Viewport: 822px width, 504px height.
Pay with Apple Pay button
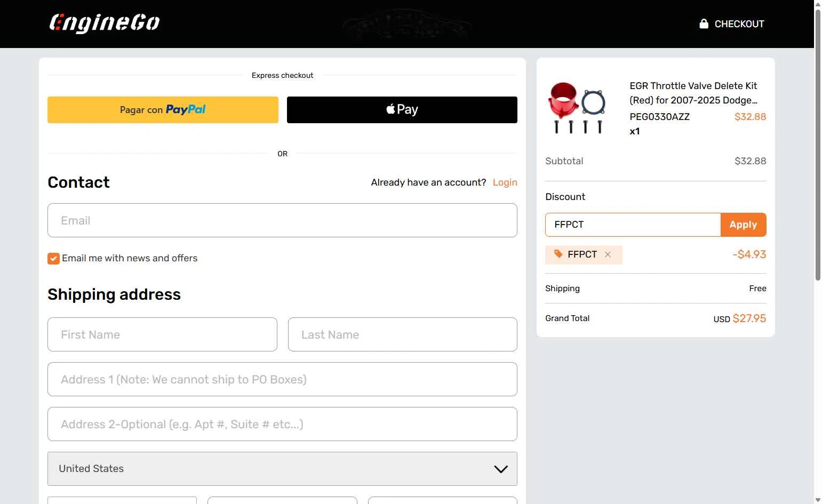point(402,110)
